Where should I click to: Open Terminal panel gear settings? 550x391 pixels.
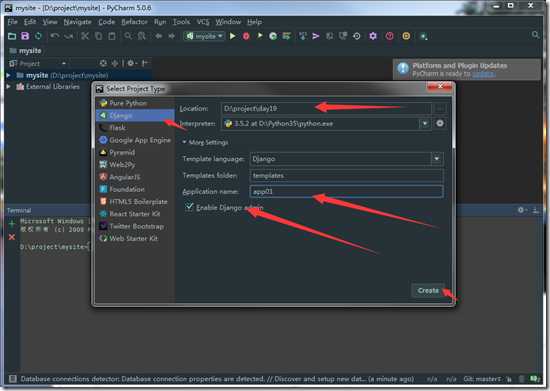point(522,210)
